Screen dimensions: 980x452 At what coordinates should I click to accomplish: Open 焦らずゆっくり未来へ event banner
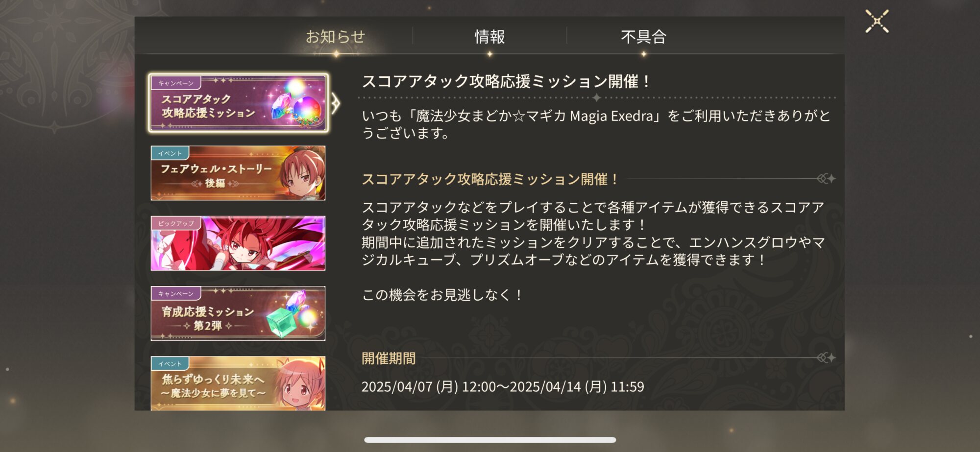[x=238, y=383]
